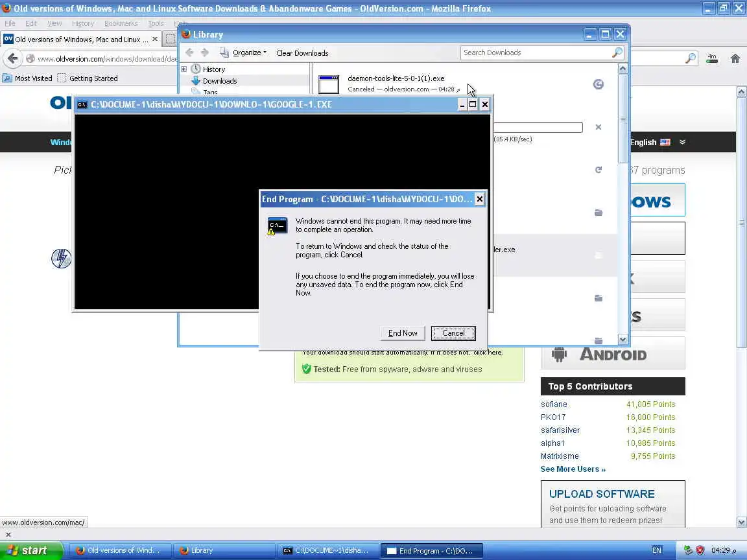This screenshot has height=560, width=747.
Task: Close the bottom find/status bar X
Action: [x=8, y=534]
